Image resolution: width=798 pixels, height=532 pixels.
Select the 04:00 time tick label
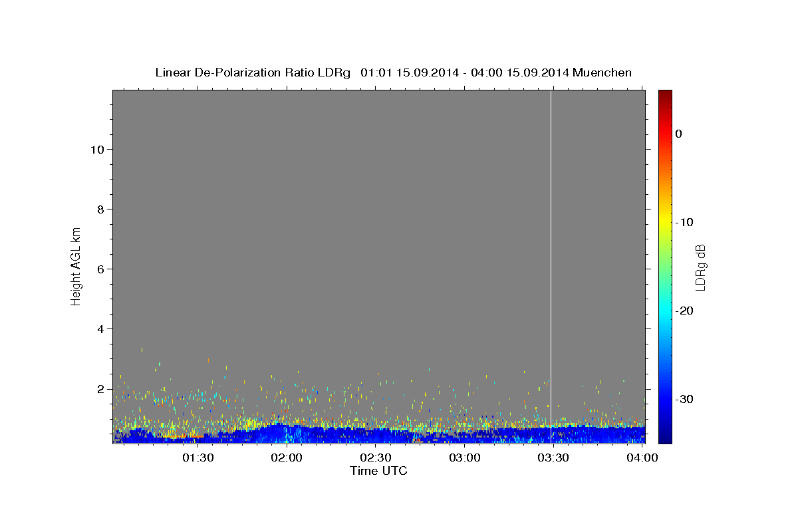[642, 458]
